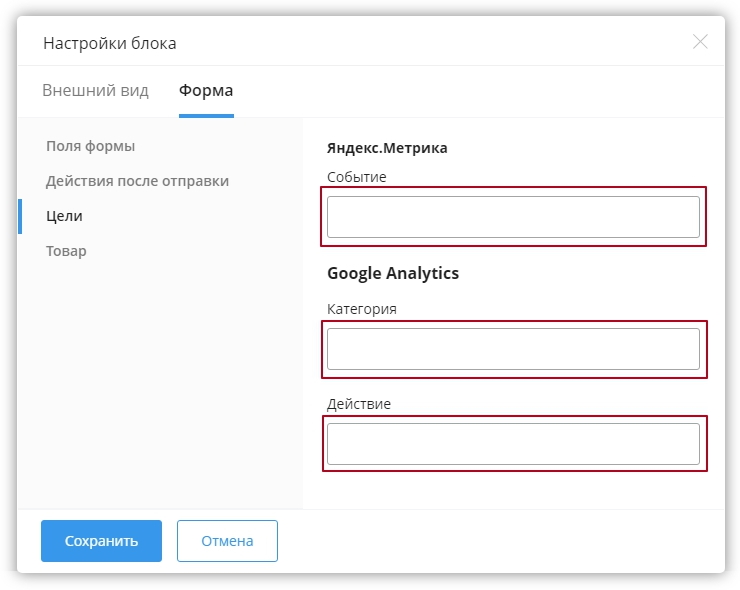Open the Поля формы section
Image resolution: width=740 pixels, height=590 pixels.
(x=91, y=146)
